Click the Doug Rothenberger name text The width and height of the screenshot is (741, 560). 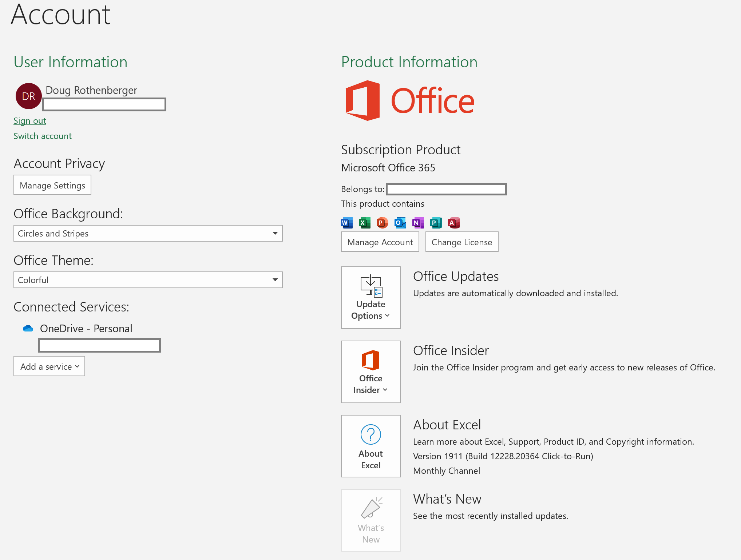point(91,90)
